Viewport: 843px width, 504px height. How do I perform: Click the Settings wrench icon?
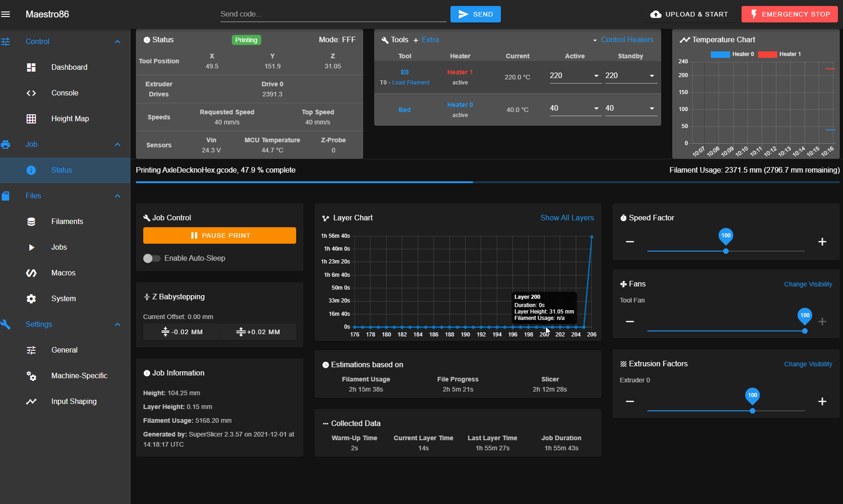(6, 325)
